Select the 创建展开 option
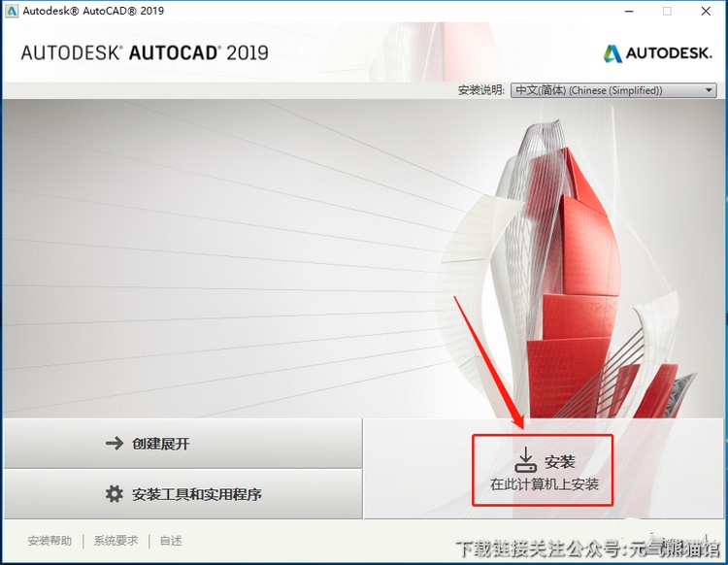The image size is (728, 565). coord(182,444)
